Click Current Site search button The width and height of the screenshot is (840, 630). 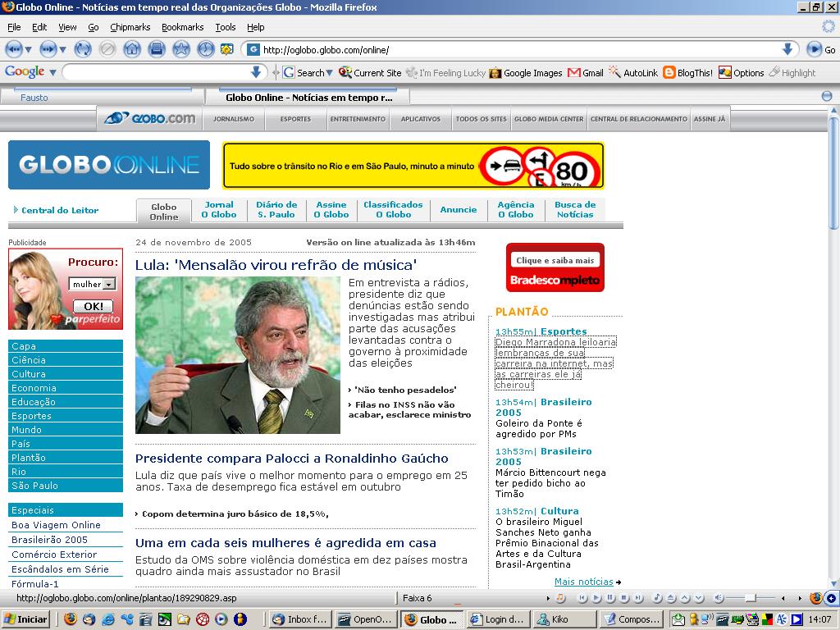[370, 73]
